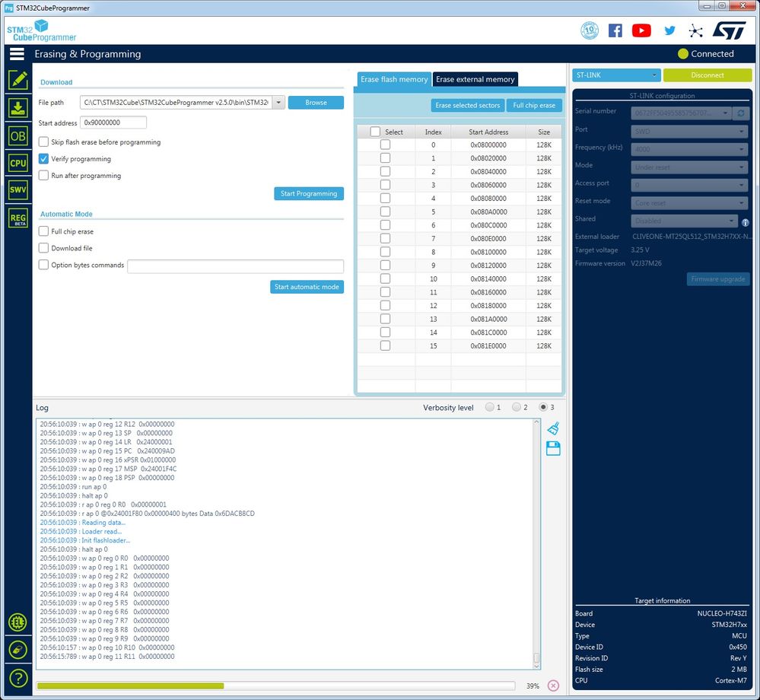Click Start automatic mode
The image size is (760, 700).
point(307,287)
